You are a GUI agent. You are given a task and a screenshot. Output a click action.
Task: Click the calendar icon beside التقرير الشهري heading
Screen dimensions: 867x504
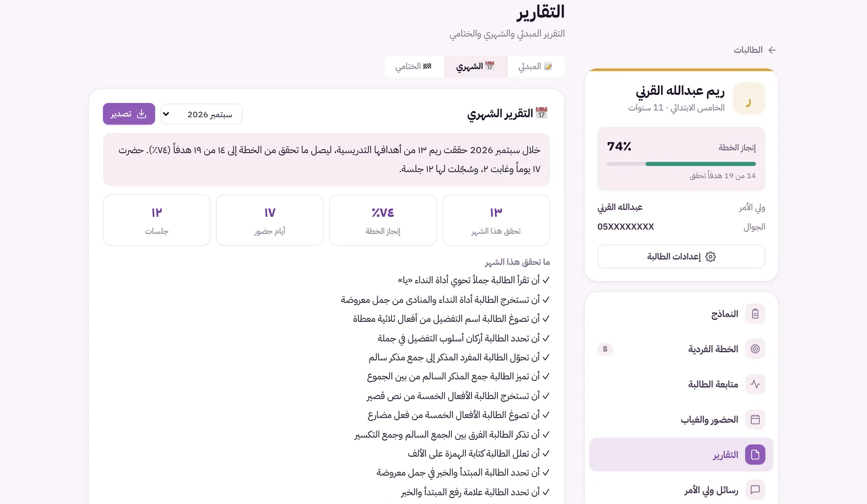pyautogui.click(x=541, y=113)
